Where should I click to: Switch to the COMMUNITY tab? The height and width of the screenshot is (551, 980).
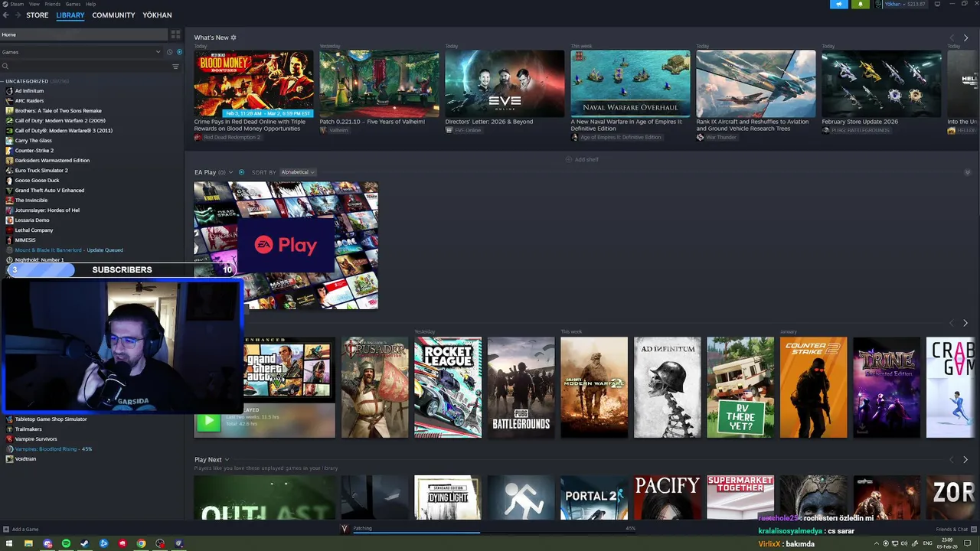[113, 15]
